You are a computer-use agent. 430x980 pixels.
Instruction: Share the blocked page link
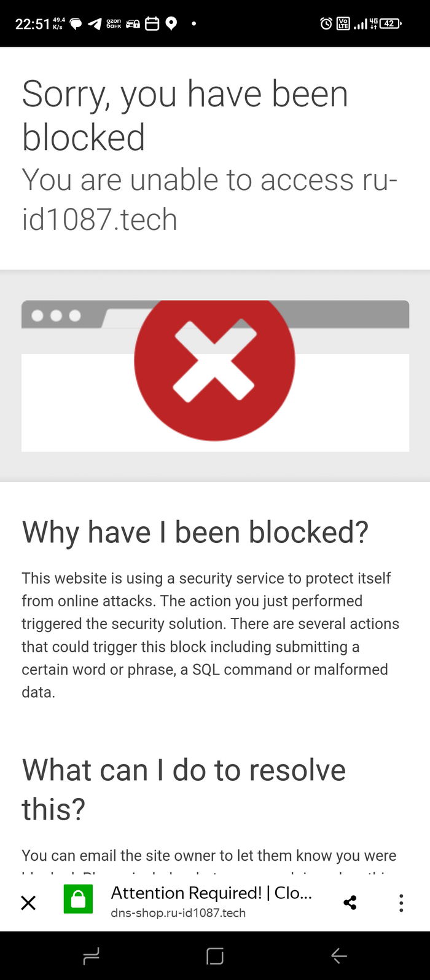point(350,903)
